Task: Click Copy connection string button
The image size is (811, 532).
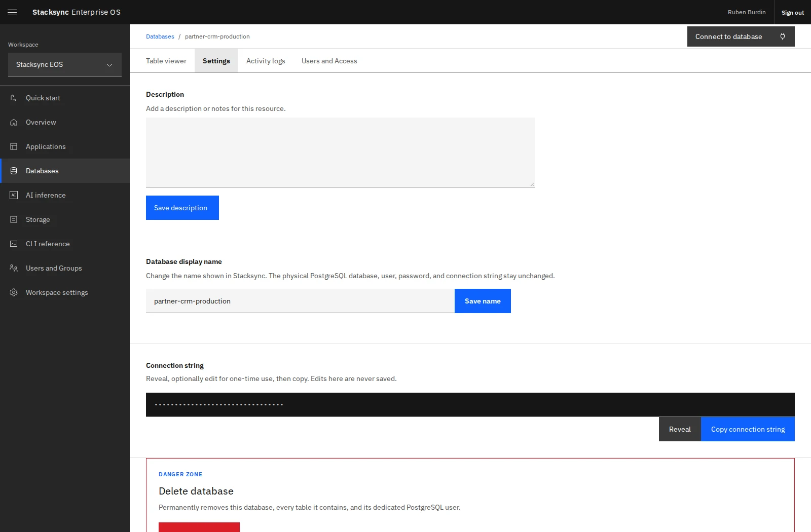Action: pyautogui.click(x=748, y=429)
